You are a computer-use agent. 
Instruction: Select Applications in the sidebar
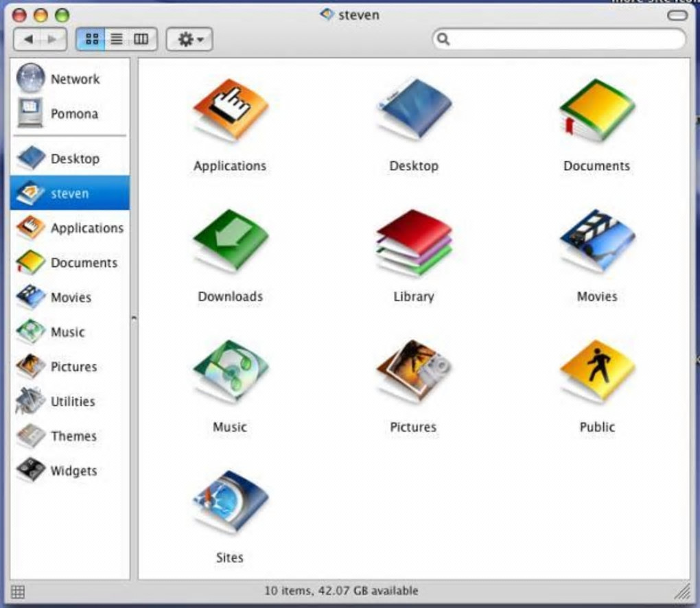coord(70,228)
